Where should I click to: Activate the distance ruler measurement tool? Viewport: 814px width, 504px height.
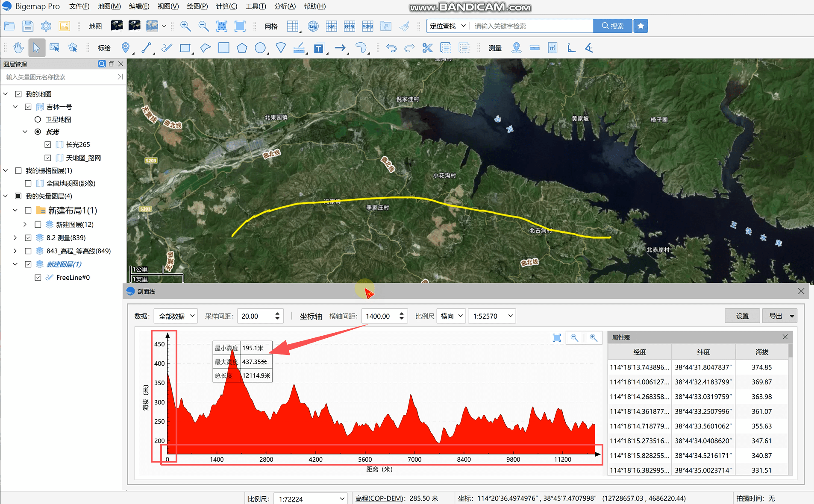pyautogui.click(x=535, y=48)
